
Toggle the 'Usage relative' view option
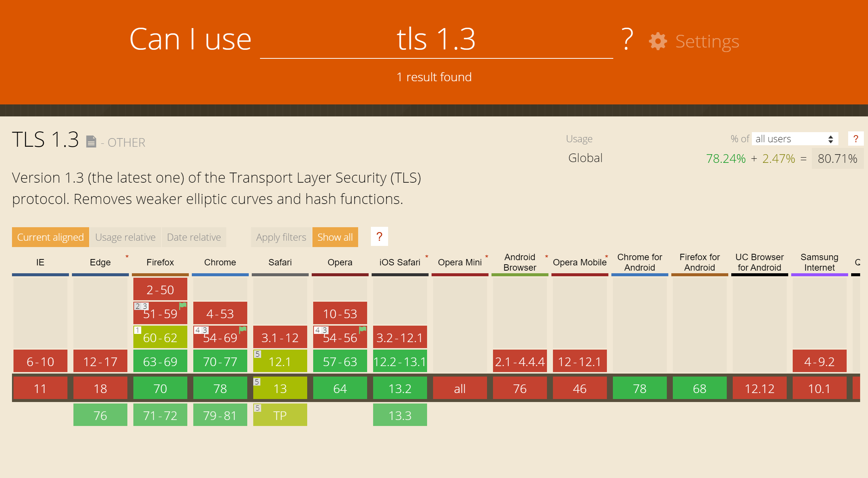pyautogui.click(x=125, y=237)
